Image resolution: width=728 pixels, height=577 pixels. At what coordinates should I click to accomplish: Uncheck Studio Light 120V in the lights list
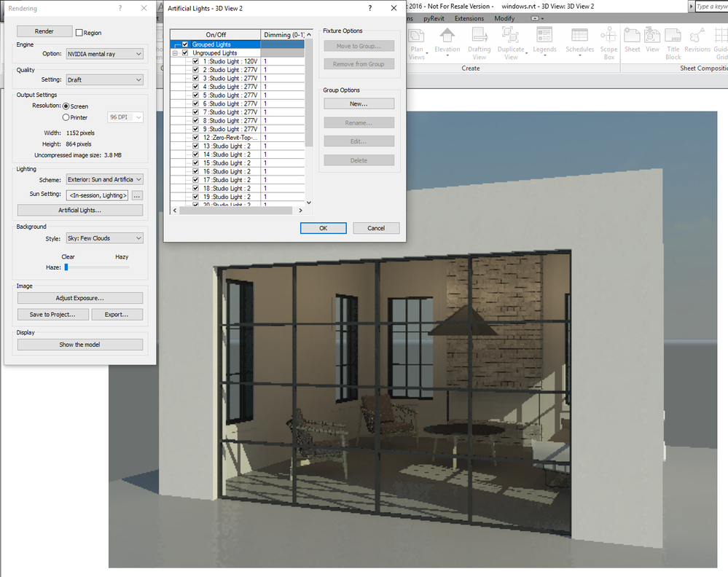tap(195, 60)
